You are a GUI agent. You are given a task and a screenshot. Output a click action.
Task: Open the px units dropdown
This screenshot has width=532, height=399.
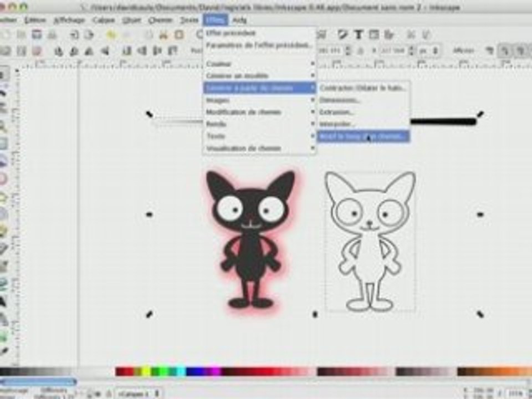pyautogui.click(x=429, y=51)
